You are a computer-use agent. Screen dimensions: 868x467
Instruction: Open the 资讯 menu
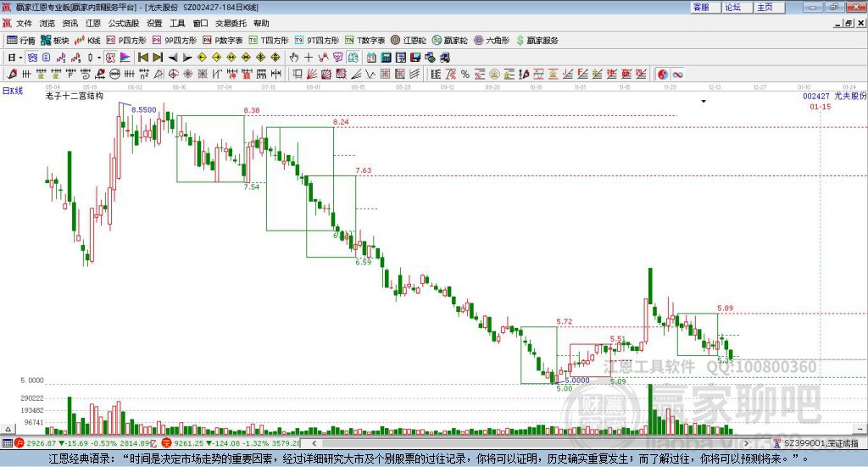point(70,23)
